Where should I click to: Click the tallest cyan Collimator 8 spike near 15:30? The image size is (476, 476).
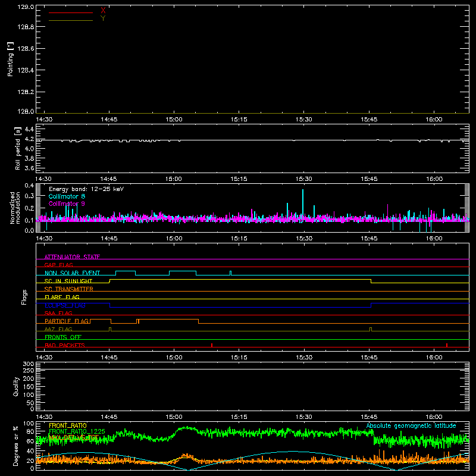coord(303,203)
